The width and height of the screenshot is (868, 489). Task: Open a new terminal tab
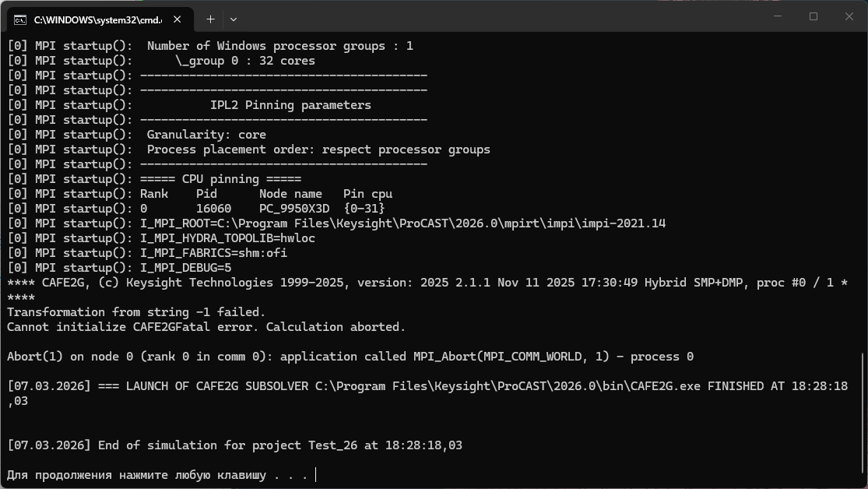click(210, 19)
